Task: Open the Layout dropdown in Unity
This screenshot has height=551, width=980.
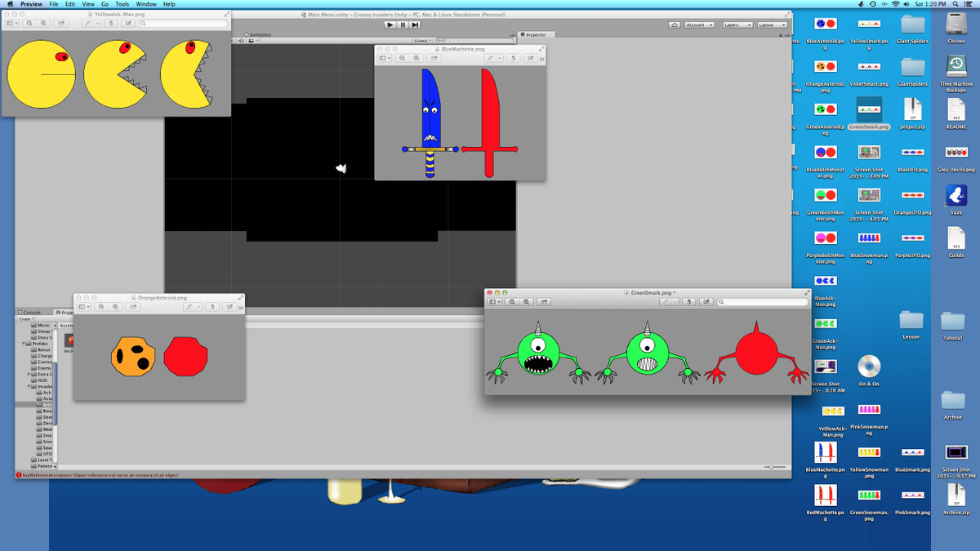Action: tap(771, 24)
